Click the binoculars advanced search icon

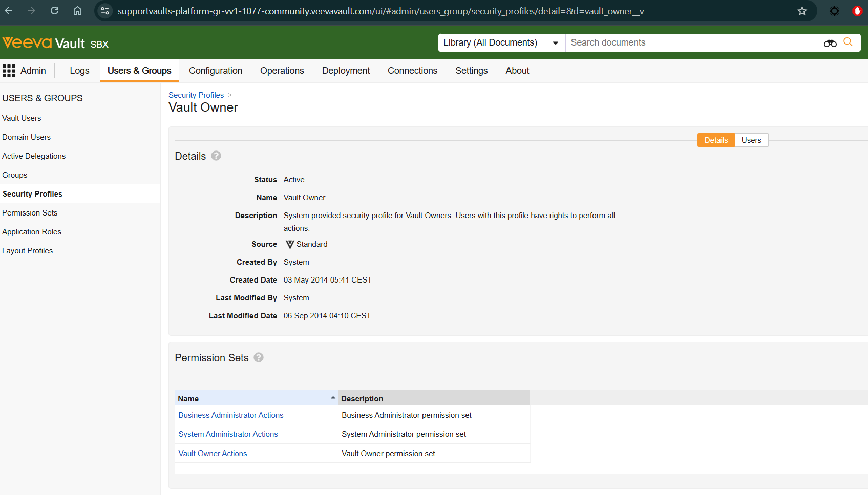click(830, 43)
